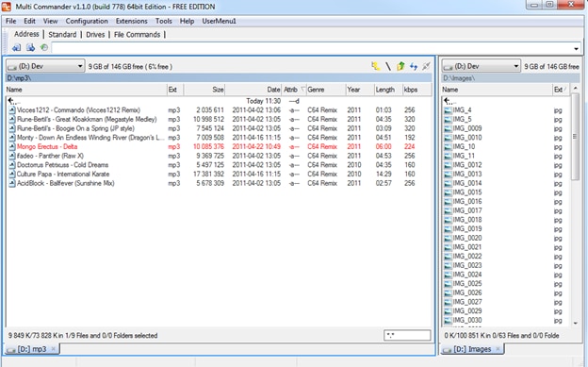Screen dimensions: 588x367
Task: Expand the address bar history dropdown
Action: point(576,48)
